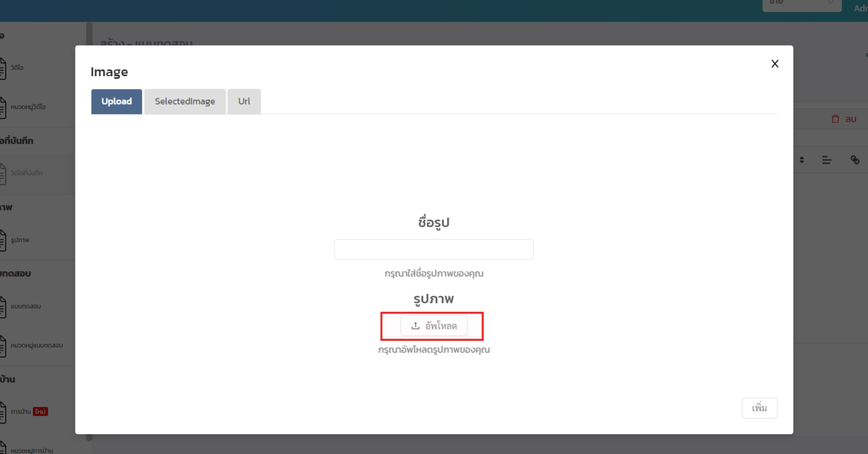868x454 pixels.
Task: Click the link chain icon in toolbar
Action: tap(855, 160)
